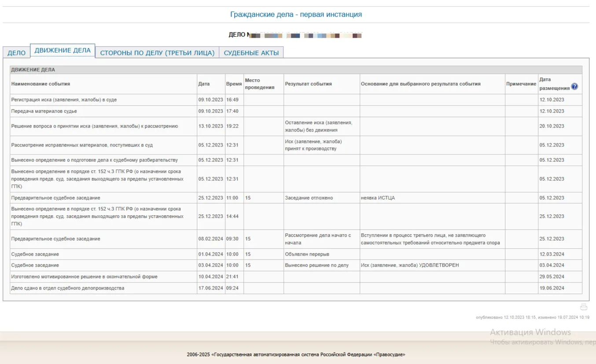Click the footer text «Правосудие» copyright line

296,355
